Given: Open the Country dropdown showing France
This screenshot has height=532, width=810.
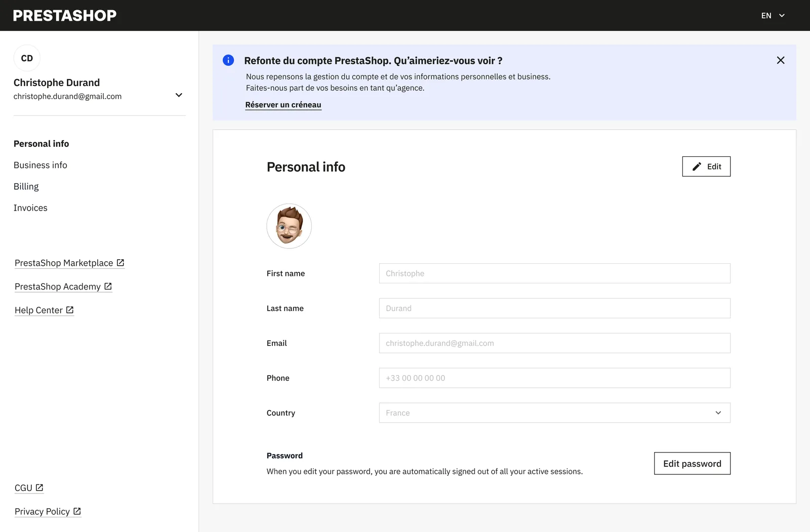Looking at the screenshot, I should 555,413.
